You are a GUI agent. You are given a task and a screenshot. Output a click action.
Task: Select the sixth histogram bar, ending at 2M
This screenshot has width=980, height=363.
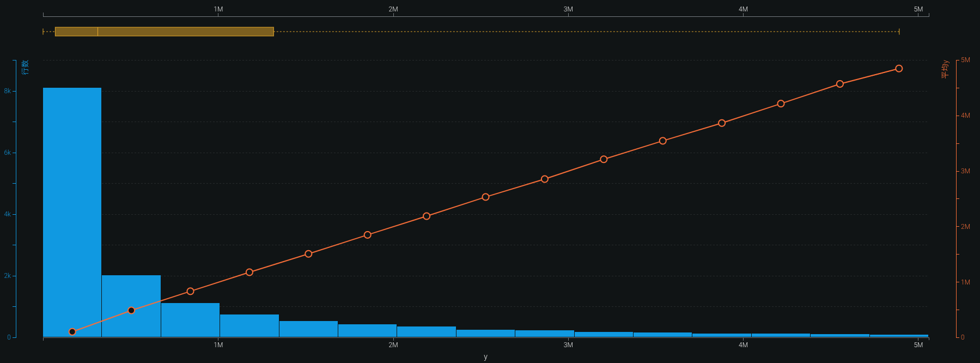coord(367,331)
